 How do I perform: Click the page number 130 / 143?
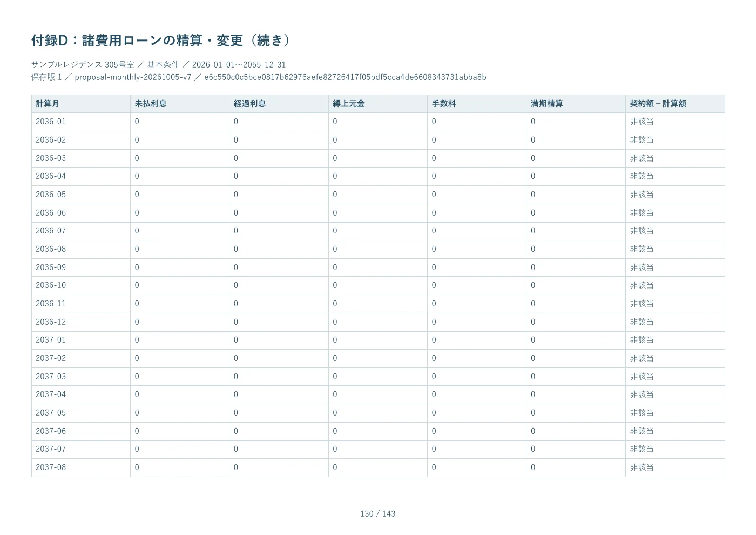378,514
